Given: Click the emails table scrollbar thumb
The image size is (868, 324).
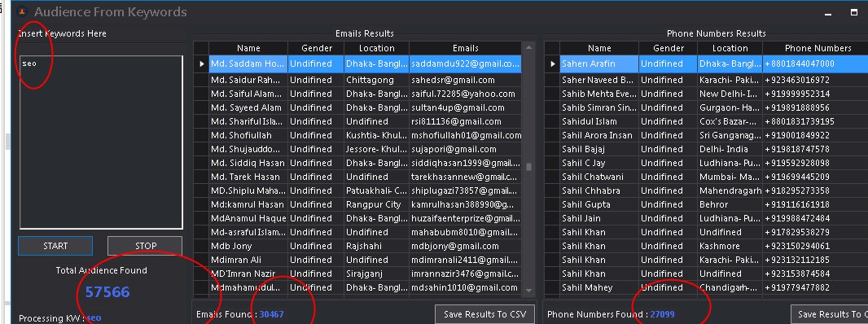Looking at the screenshot, I should coord(528,167).
